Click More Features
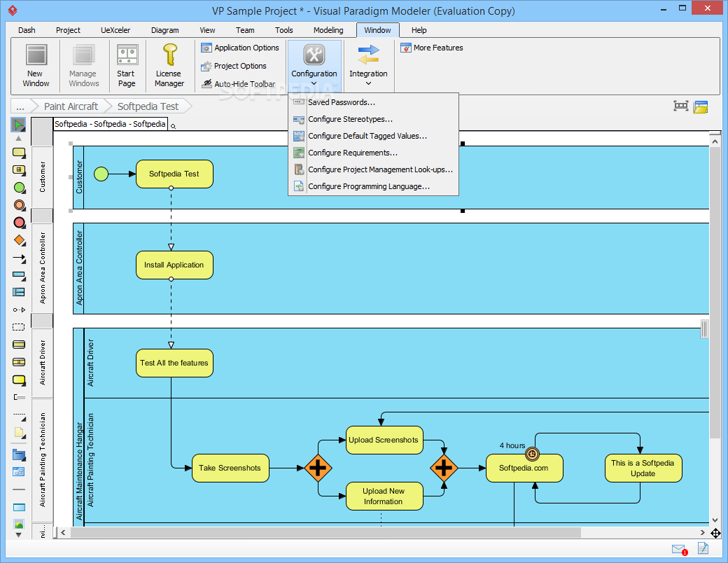The image size is (728, 563). pos(432,48)
